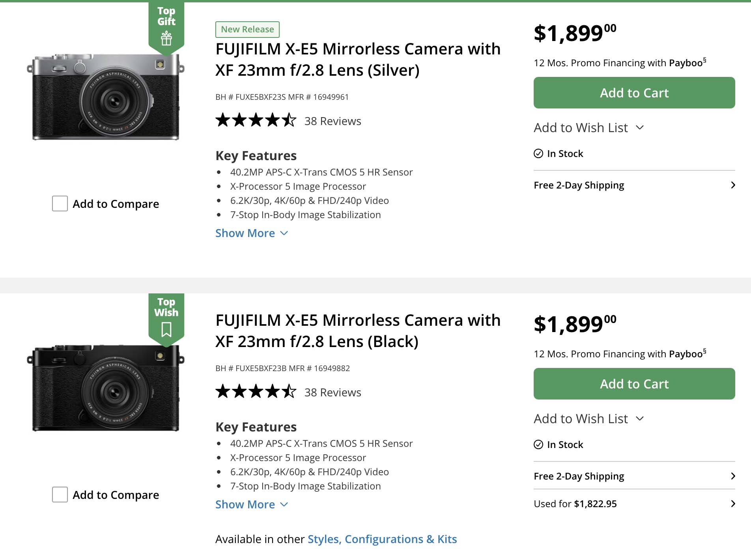This screenshot has width=751, height=560.
Task: Expand Show More features for Silver camera
Action: click(251, 233)
